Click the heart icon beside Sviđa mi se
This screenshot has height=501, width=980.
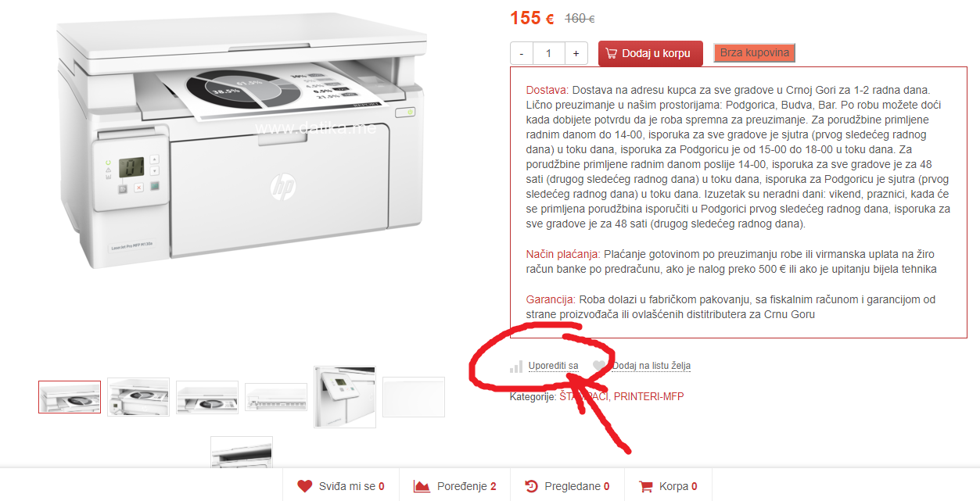(305, 486)
